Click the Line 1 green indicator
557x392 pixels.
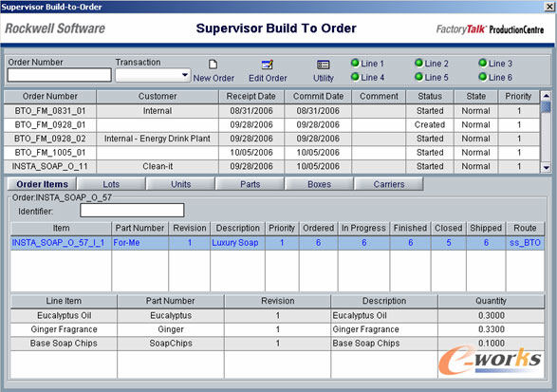tap(355, 63)
